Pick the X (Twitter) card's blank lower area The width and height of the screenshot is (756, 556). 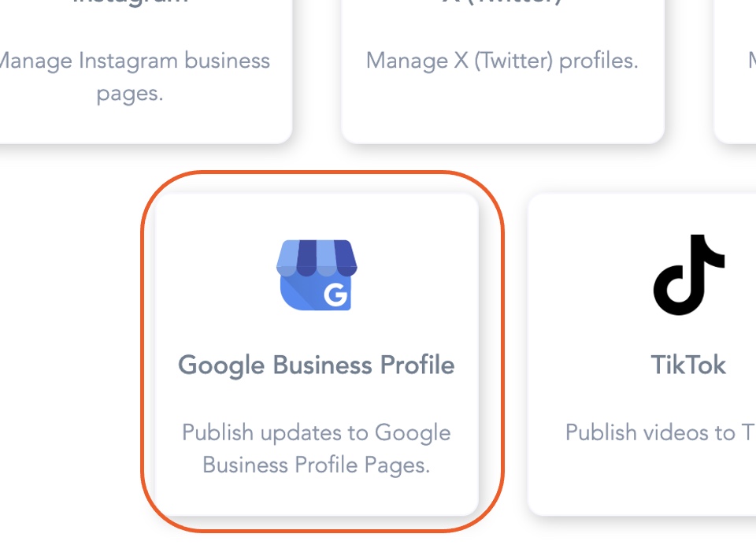tap(502, 111)
